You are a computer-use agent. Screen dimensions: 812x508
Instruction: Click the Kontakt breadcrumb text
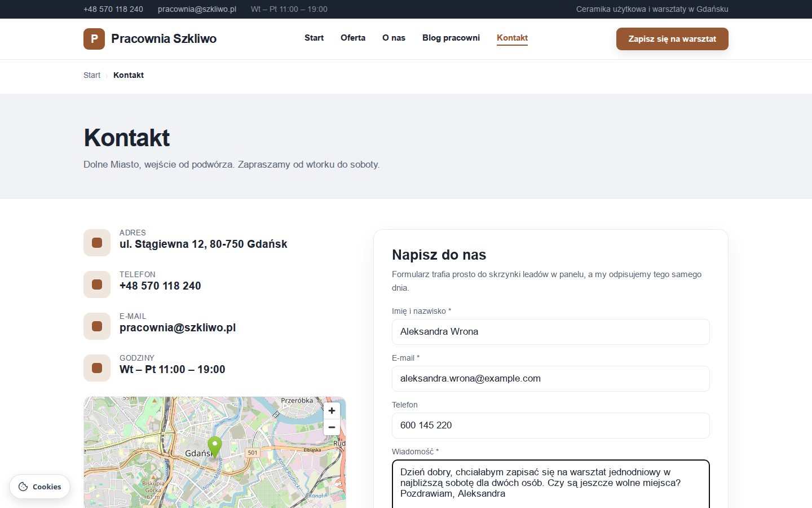pyautogui.click(x=129, y=75)
